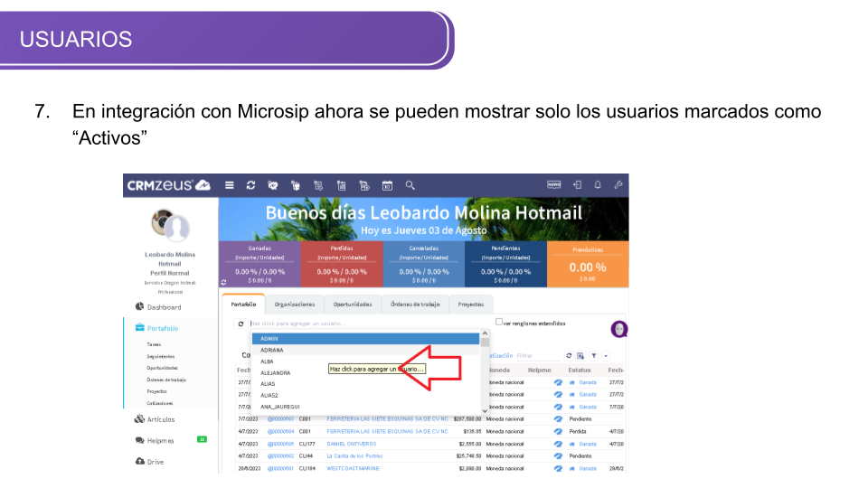Open the small caret dropdown beside filter
868x488 pixels.
coord(606,356)
